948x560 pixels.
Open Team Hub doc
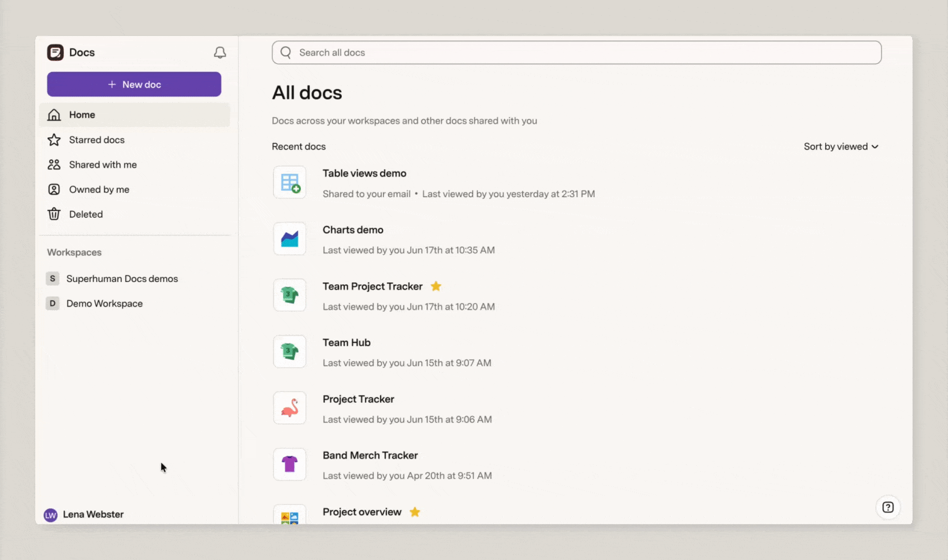[x=346, y=343]
